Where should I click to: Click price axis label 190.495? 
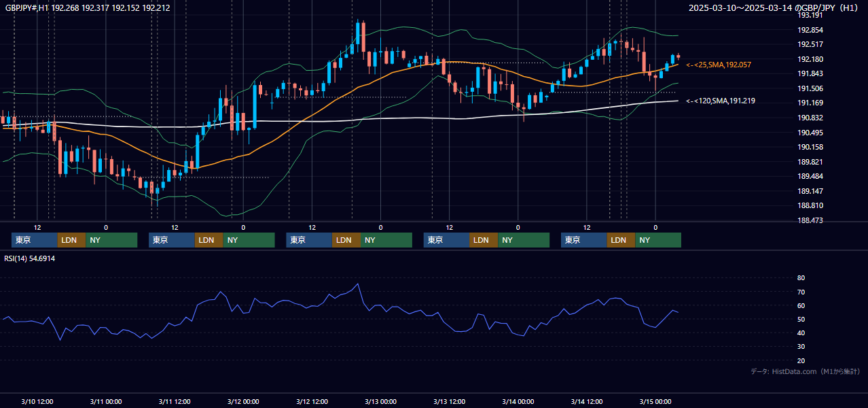click(810, 133)
